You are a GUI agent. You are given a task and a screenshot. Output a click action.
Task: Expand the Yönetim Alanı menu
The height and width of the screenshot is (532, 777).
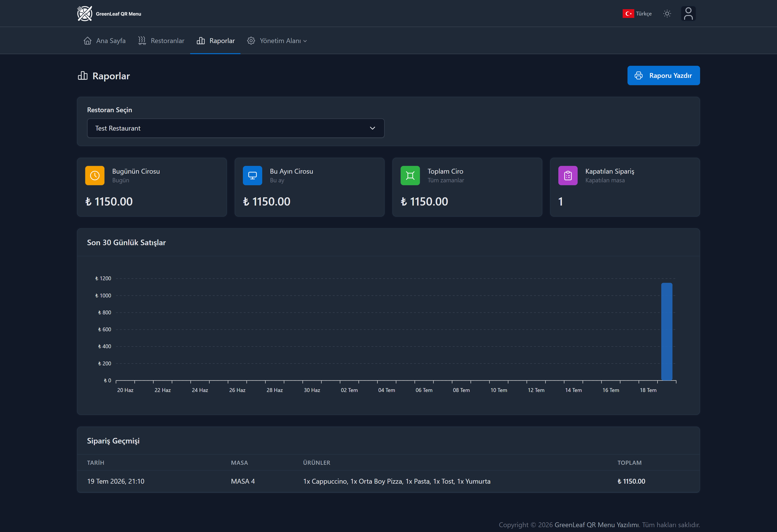pos(277,41)
